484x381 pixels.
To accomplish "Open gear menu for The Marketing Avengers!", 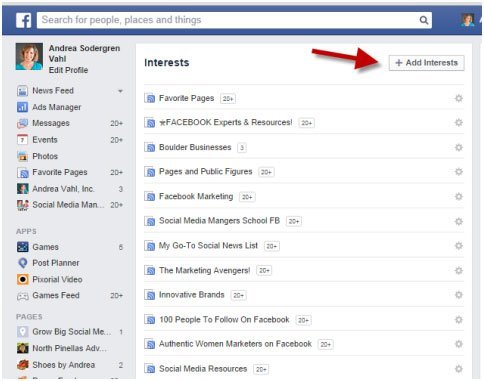I will pos(459,270).
